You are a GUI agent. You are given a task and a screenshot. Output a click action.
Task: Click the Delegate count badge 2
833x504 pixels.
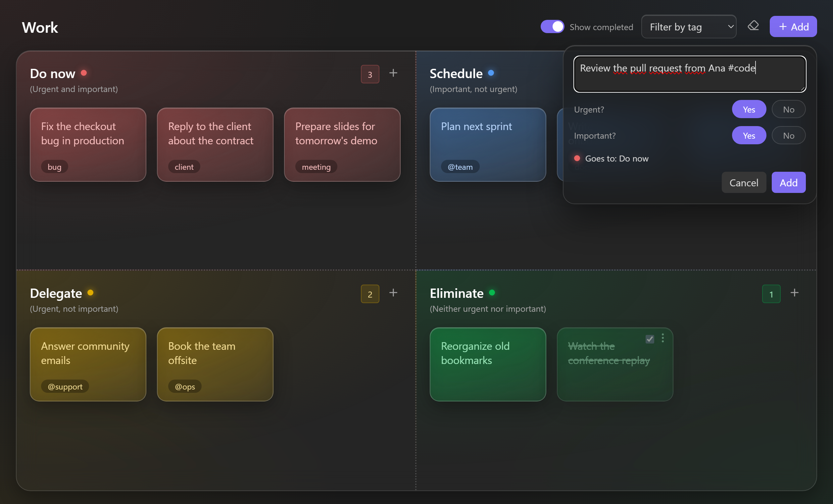tap(370, 294)
